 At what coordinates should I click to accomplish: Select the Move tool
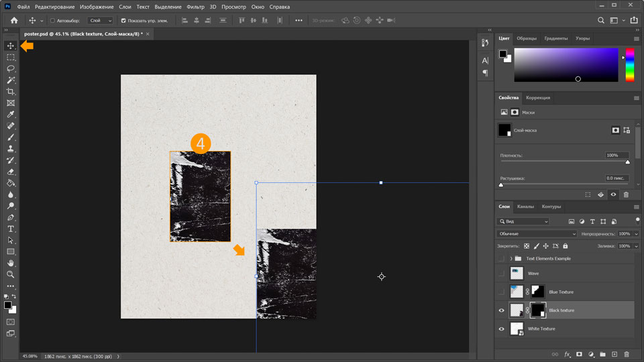pyautogui.click(x=11, y=46)
